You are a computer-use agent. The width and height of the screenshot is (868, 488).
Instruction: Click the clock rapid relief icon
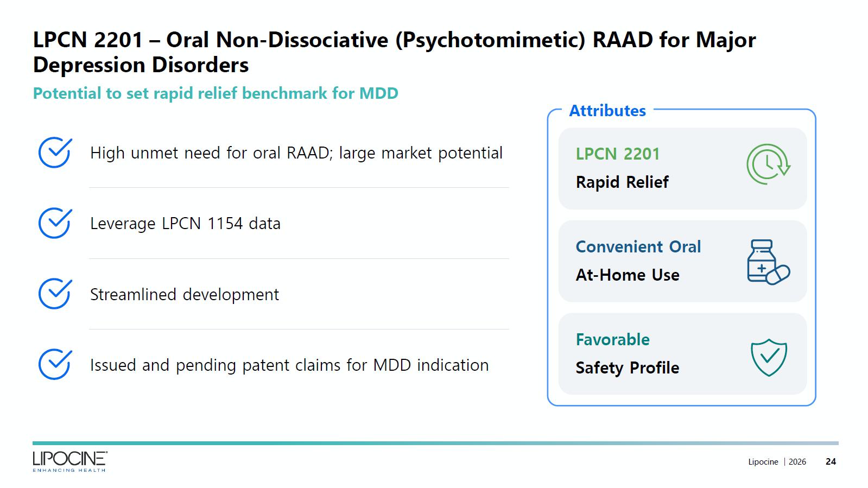pyautogui.click(x=768, y=164)
